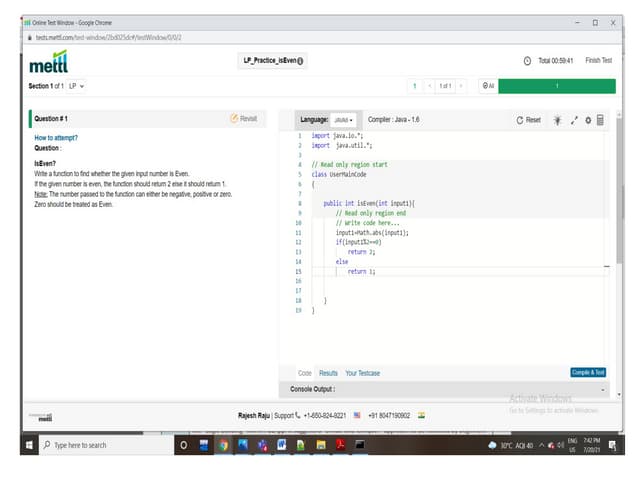
Task: Click the timer clock icon
Action: click(528, 61)
